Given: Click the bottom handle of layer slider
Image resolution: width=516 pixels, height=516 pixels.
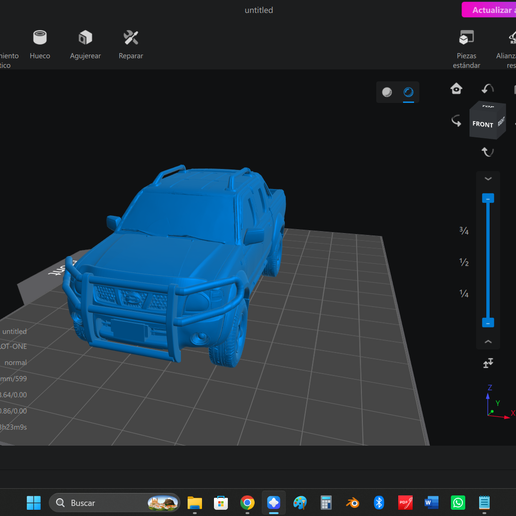Looking at the screenshot, I should pos(488,323).
